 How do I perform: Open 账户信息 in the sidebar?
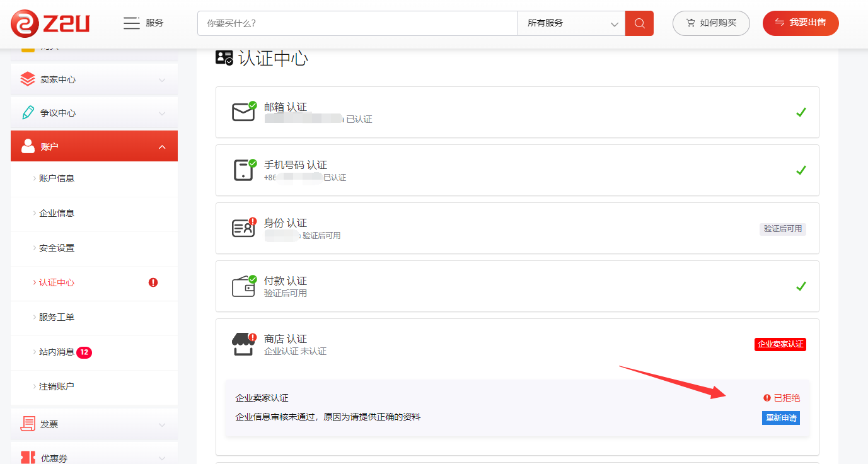pos(57,178)
